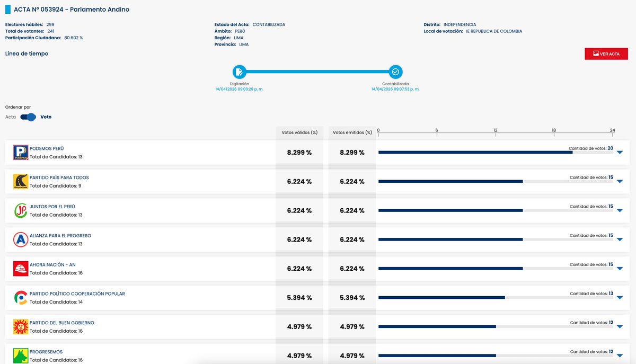Click the Partido País Para Todos logo
The height and width of the screenshot is (364, 636).
click(21, 182)
